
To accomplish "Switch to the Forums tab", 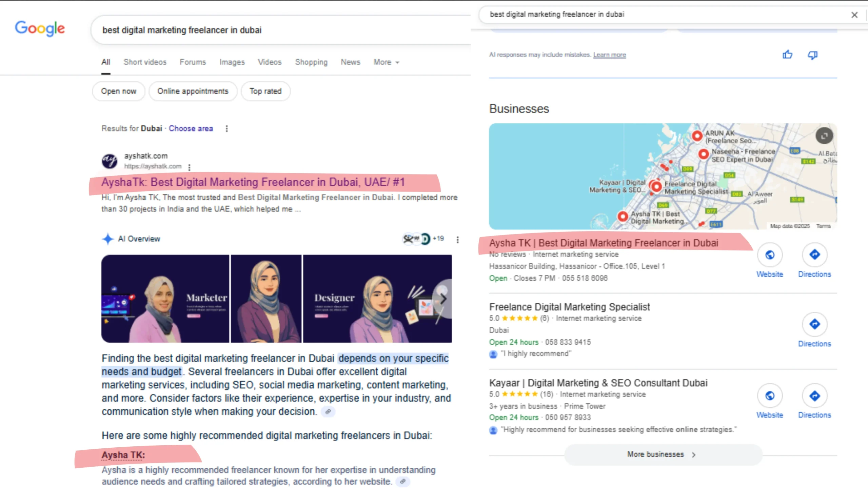I will click(193, 62).
